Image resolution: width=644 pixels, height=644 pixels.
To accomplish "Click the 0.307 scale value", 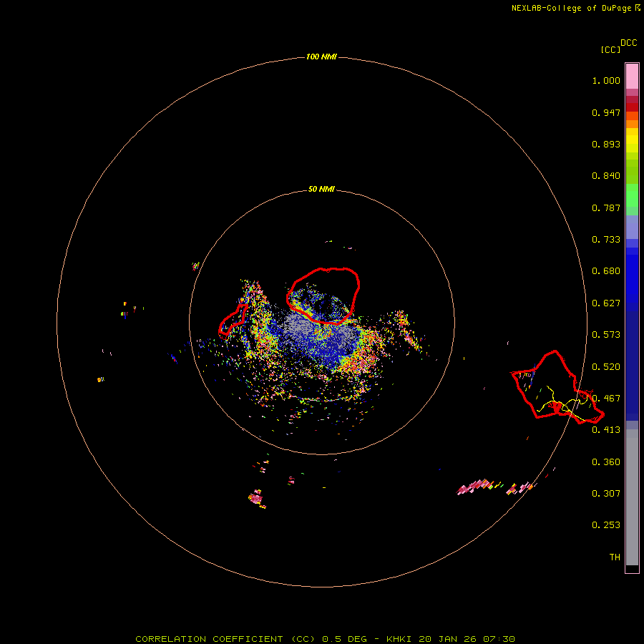I will click(606, 494).
